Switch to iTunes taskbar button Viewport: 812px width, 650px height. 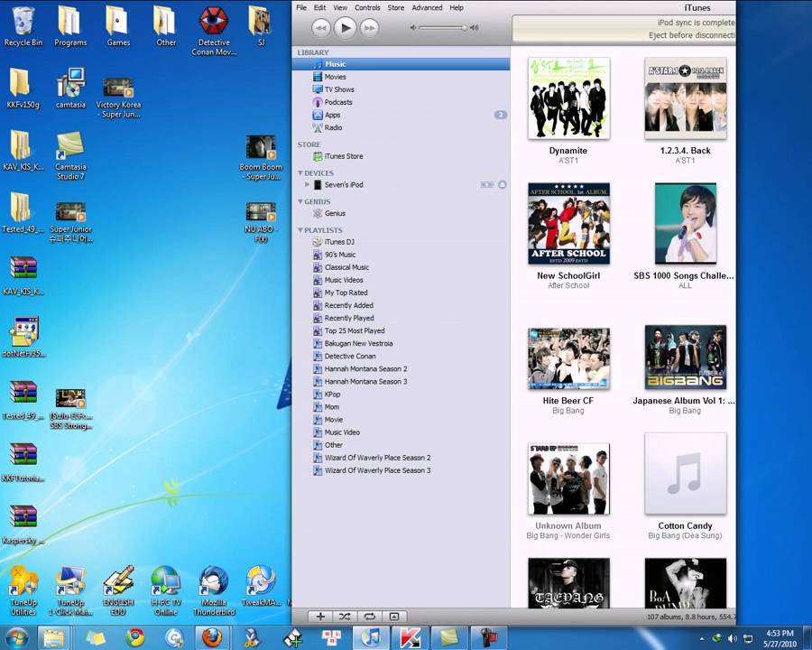pyautogui.click(x=370, y=637)
